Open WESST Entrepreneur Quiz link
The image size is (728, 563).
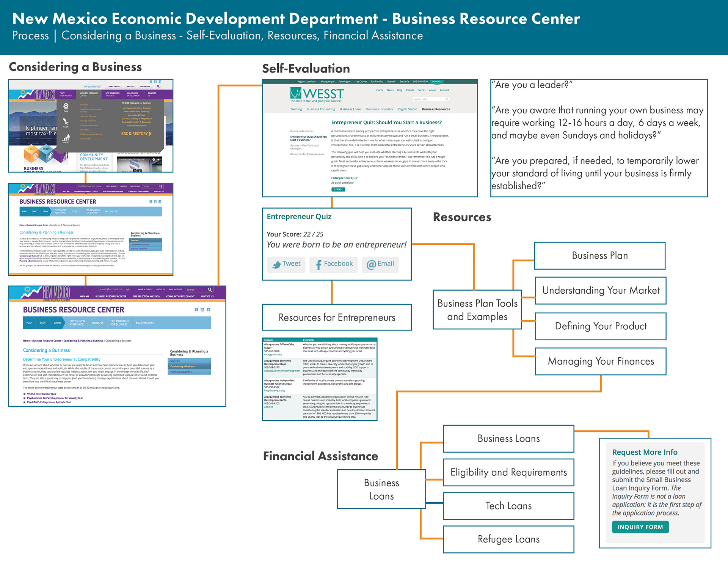pyautogui.click(x=42, y=394)
